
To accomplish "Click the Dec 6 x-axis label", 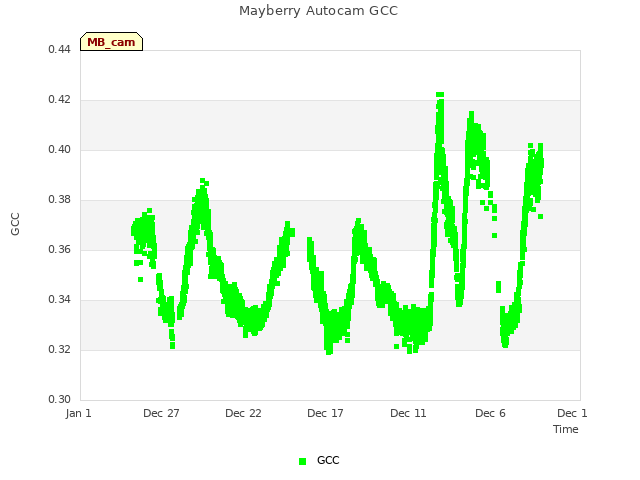I will pos(490,413).
